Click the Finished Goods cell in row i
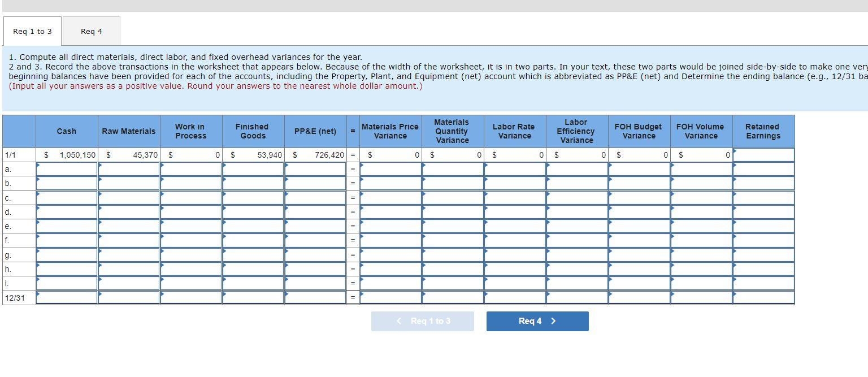The height and width of the screenshot is (377, 868). pos(253,283)
